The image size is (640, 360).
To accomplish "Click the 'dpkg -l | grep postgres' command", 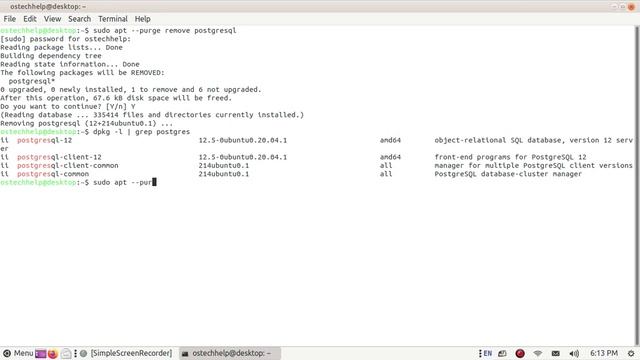I will click(x=142, y=131).
